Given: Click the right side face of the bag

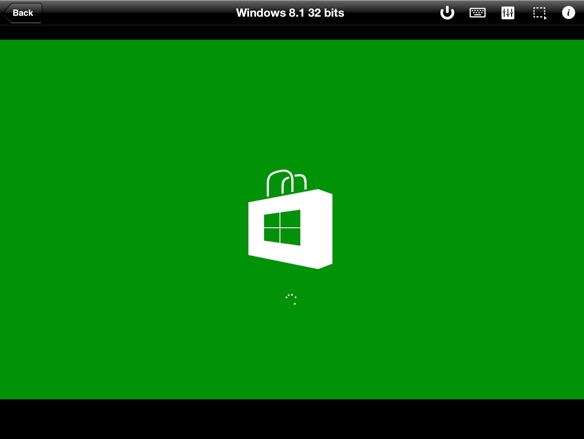Looking at the screenshot, I should point(325,229).
